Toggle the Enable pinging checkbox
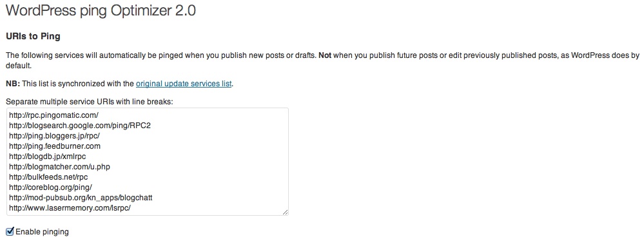The height and width of the screenshot is (237, 644). tap(10, 232)
